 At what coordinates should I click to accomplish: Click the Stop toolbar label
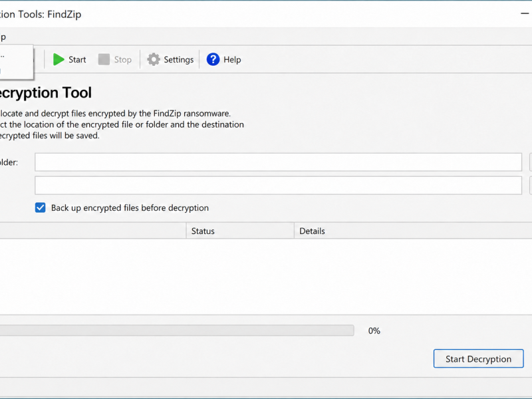click(122, 60)
